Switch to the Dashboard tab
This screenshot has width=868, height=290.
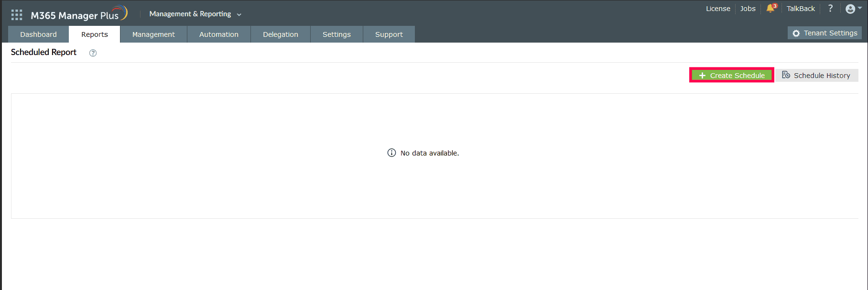tap(39, 34)
